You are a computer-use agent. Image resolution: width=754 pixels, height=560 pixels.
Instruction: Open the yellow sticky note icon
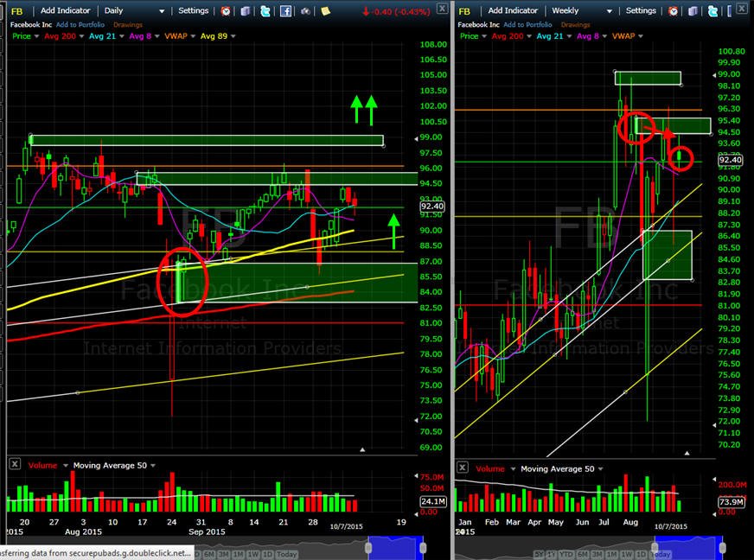(x=325, y=10)
